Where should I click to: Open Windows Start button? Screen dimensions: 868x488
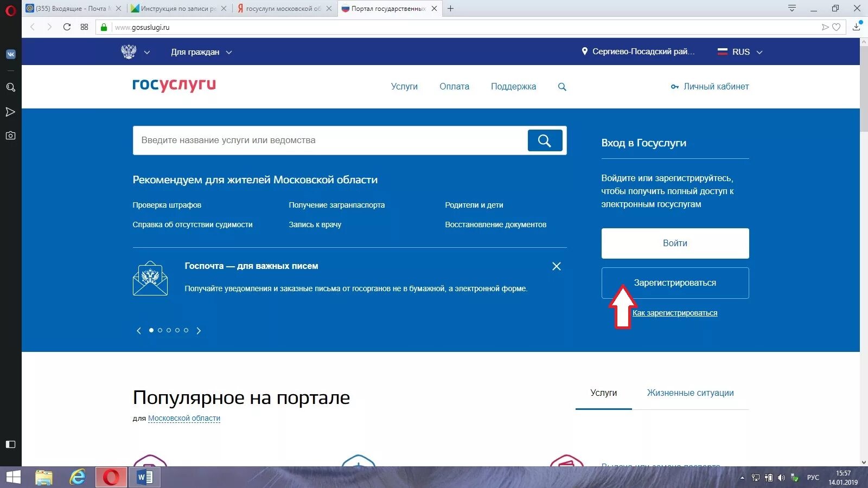[13, 477]
